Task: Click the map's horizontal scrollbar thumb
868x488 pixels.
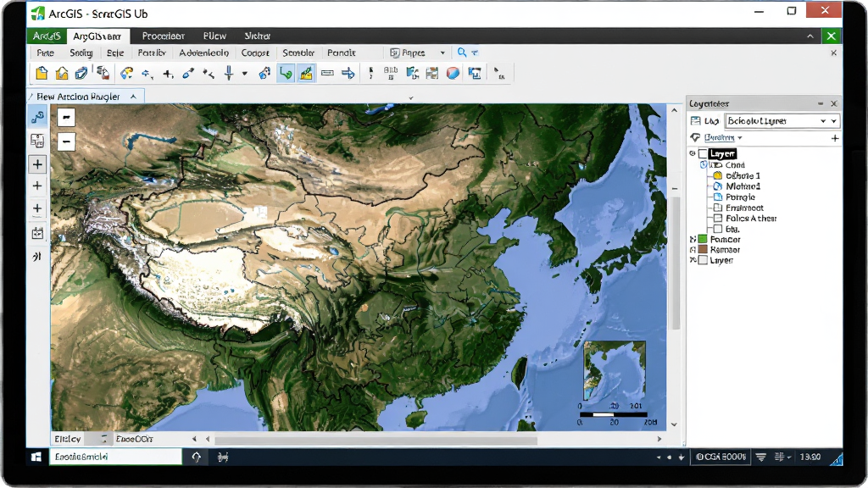Action: pos(376,440)
